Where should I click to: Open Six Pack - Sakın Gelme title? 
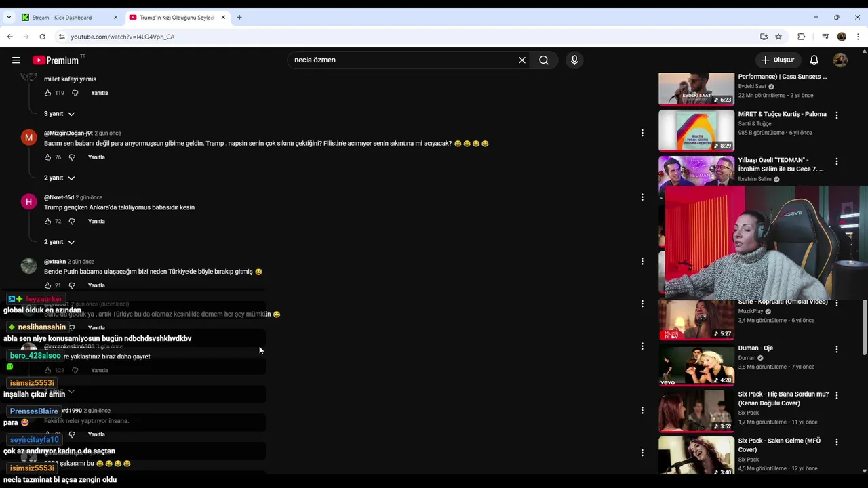(x=779, y=445)
